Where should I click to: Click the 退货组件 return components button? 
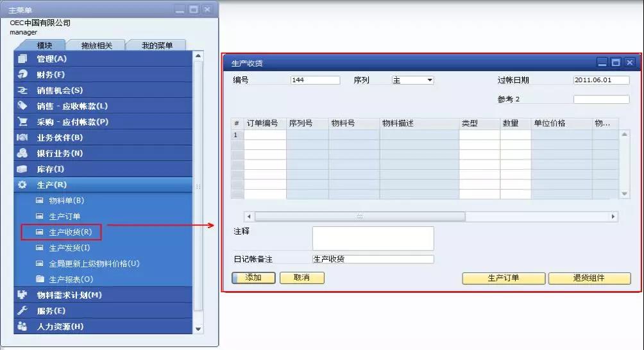pos(589,278)
